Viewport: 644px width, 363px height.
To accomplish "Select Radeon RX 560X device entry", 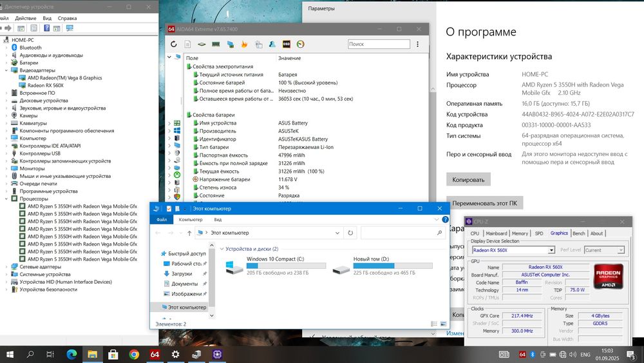I will (x=45, y=86).
